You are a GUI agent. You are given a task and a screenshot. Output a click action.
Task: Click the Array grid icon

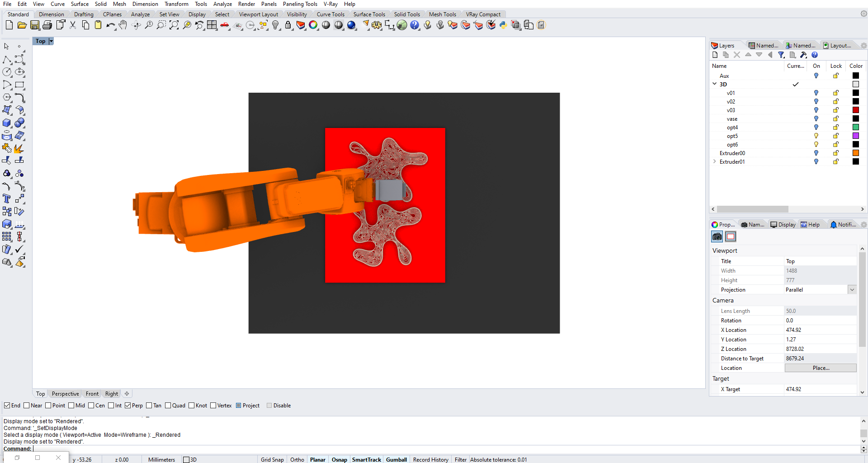[x=7, y=236]
